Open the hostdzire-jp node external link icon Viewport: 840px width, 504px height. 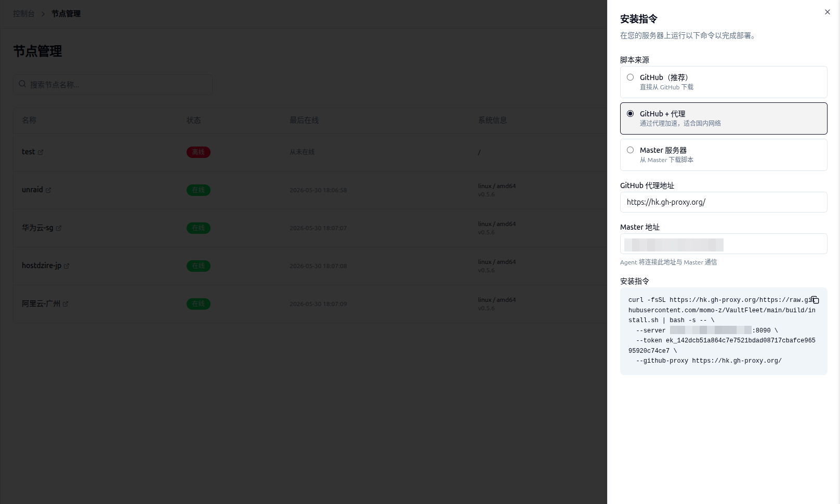[67, 266]
